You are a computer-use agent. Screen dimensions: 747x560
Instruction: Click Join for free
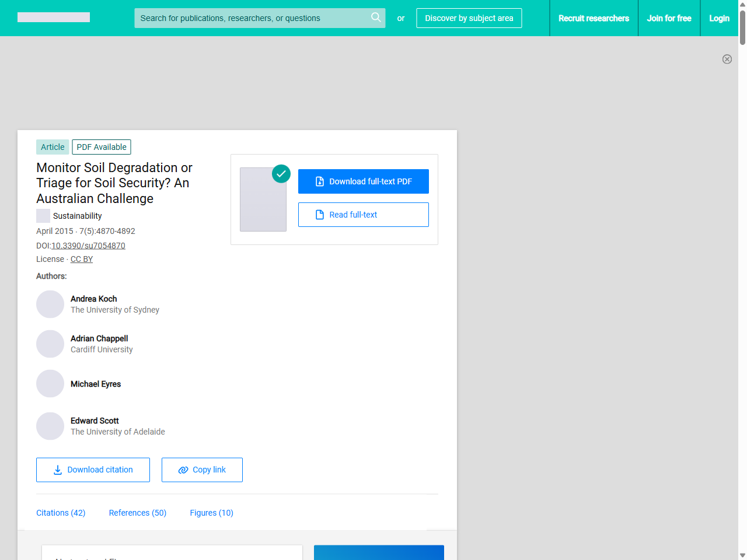(x=669, y=18)
